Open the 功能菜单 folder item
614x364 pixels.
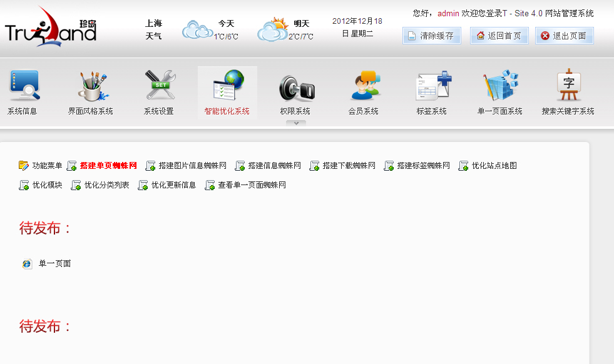click(41, 166)
